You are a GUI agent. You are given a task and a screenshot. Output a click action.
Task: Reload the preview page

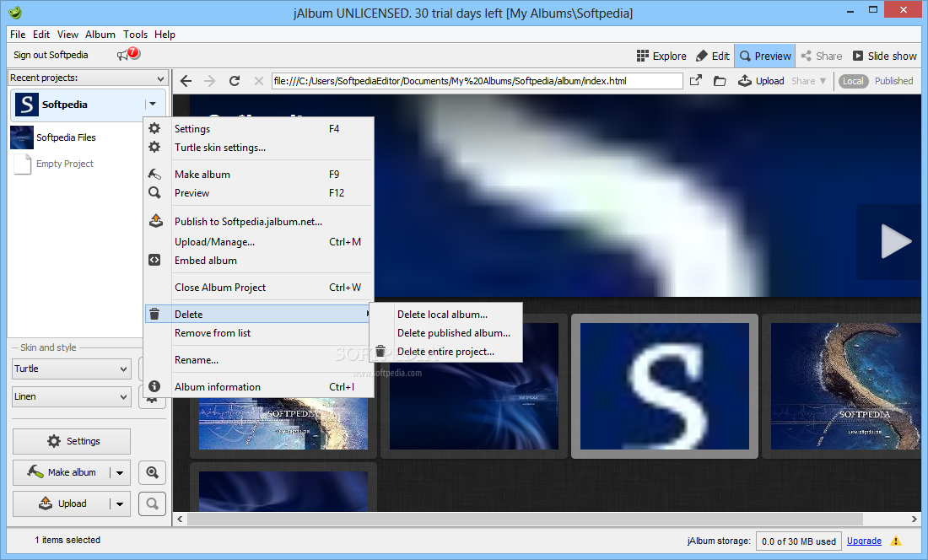pos(235,81)
